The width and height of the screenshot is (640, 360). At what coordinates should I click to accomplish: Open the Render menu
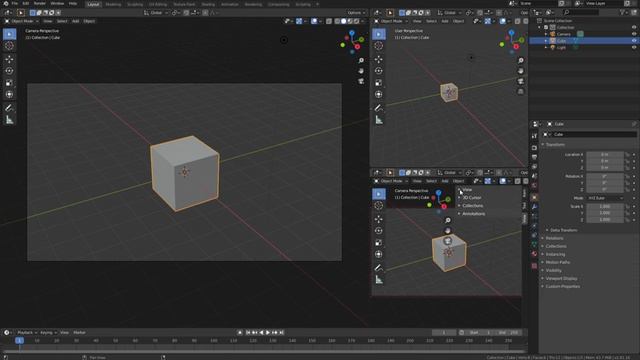(x=40, y=3)
